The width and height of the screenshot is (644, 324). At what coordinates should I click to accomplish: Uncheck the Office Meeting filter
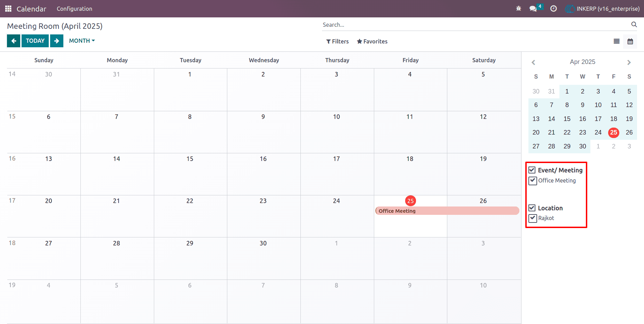click(x=533, y=180)
